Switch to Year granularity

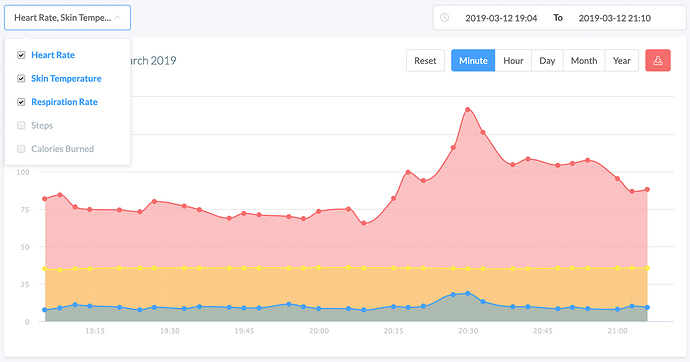coord(622,60)
